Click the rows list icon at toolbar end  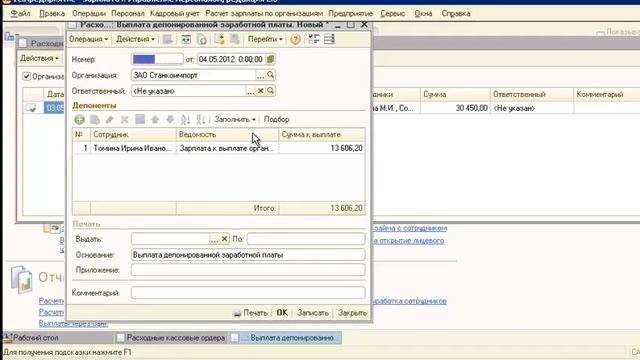[x=329, y=39]
